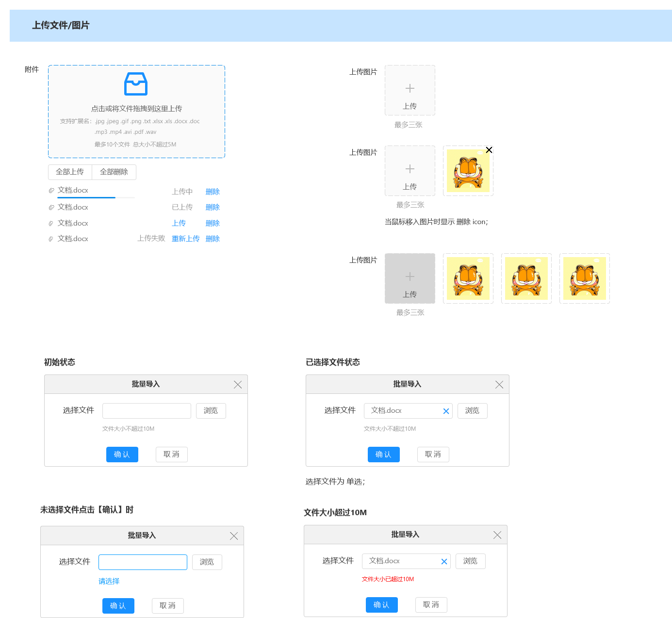Image resolution: width=672 pixels, height=618 pixels.
Task: Click 全部删除 button
Action: click(x=114, y=172)
